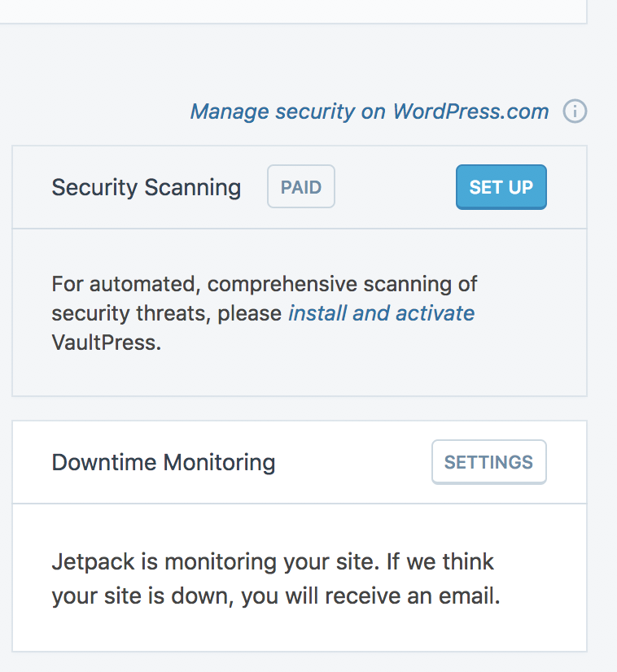Click the word 'Monitoring' in the heading
The image size is (617, 672).
click(x=219, y=463)
